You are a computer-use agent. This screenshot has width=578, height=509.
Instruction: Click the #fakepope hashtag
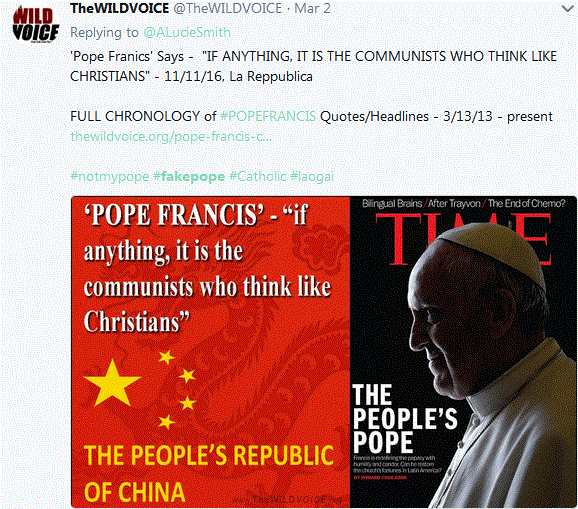[189, 176]
